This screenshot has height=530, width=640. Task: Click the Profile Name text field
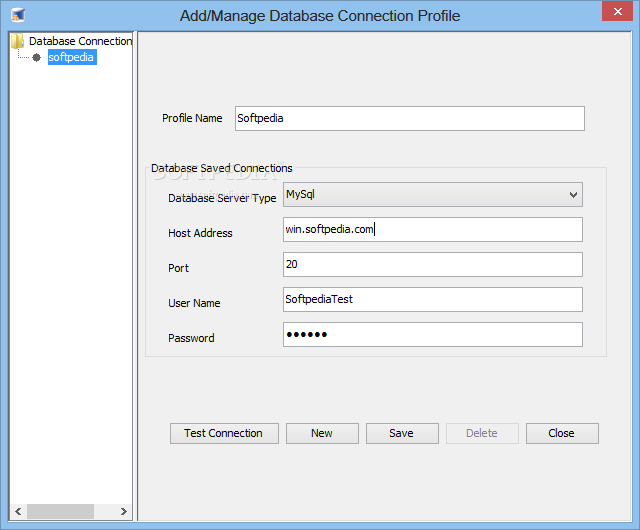(409, 118)
